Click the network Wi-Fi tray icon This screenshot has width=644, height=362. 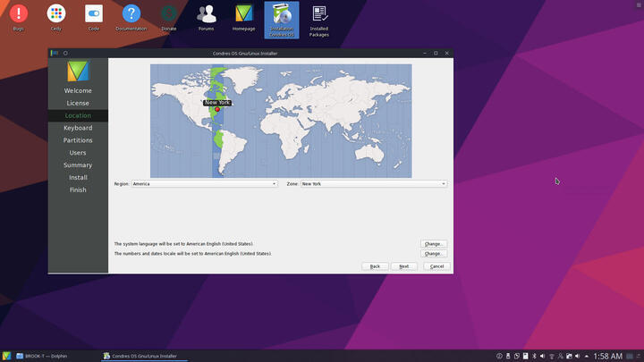[552, 356]
